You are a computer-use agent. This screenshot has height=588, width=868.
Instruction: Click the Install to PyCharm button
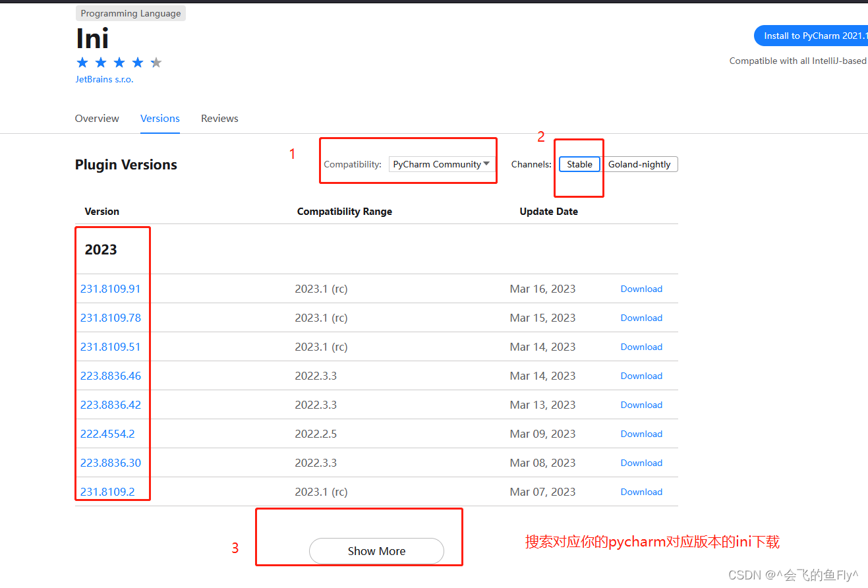tap(811, 36)
